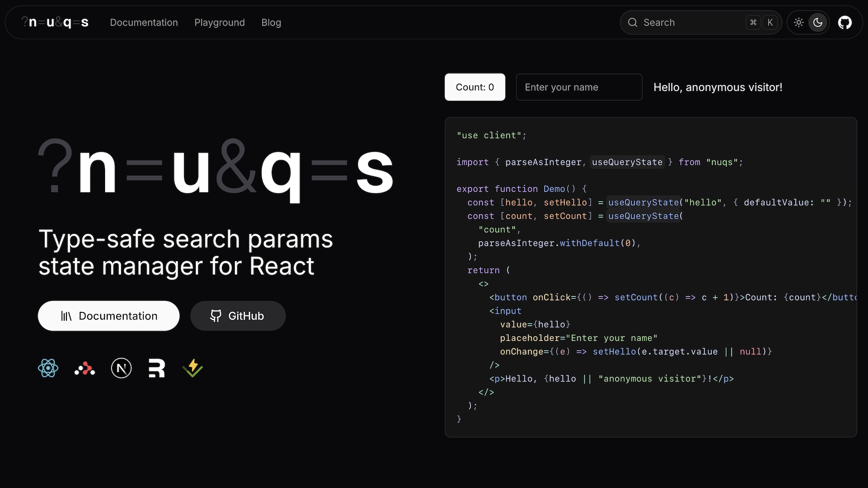Click the onChange setHello code line
Screen dimensions: 868x488
[636, 352]
